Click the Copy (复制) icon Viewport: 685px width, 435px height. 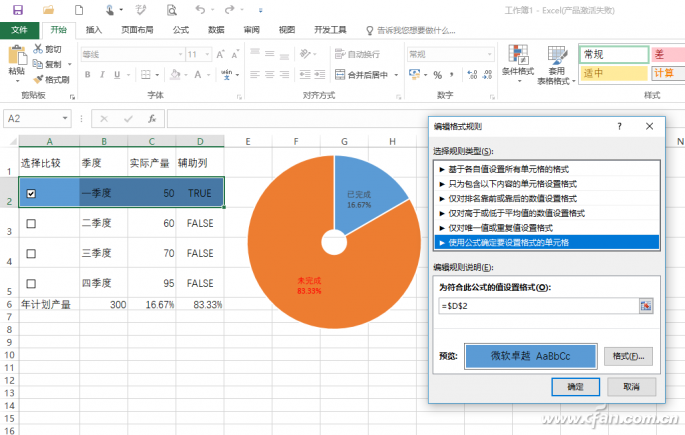(38, 64)
